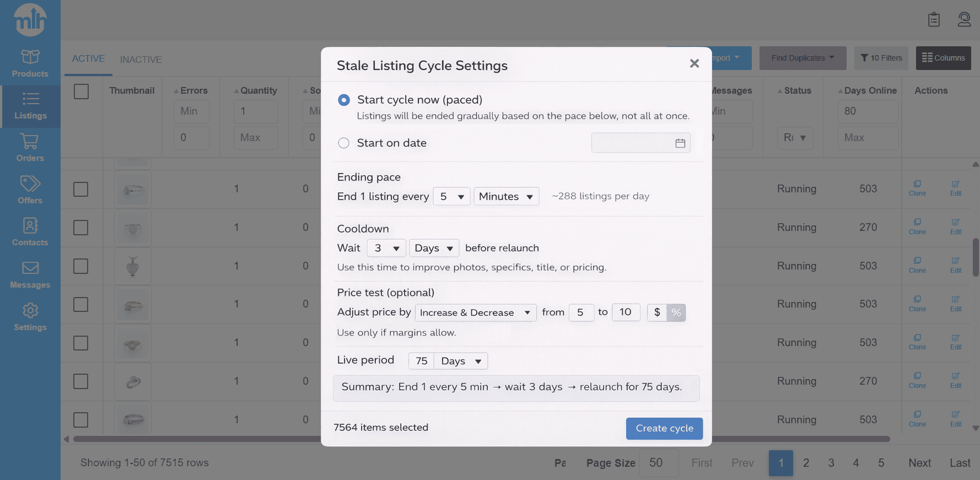
Task: Click Edit icon in first 270 days row
Action: (x=955, y=226)
